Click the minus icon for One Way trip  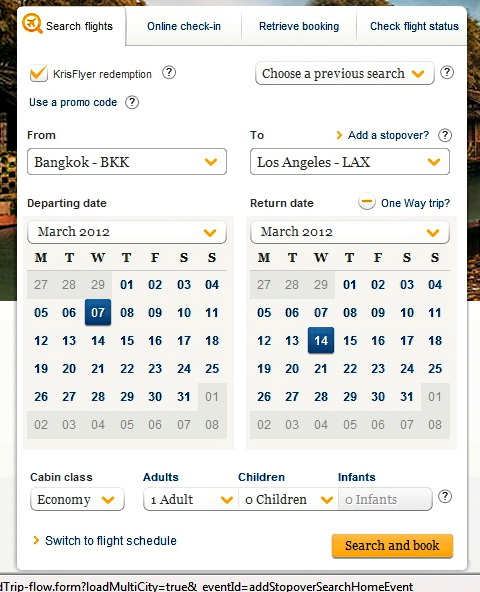pyautogui.click(x=367, y=202)
